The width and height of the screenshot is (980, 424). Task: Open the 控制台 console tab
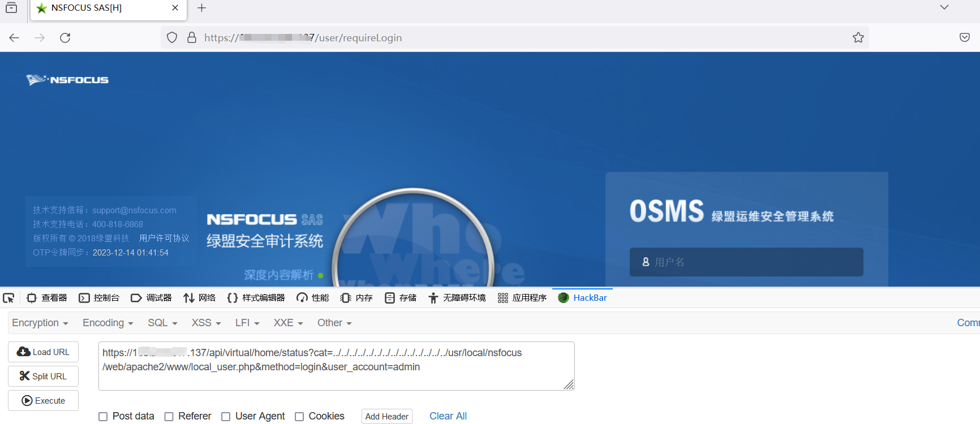99,298
